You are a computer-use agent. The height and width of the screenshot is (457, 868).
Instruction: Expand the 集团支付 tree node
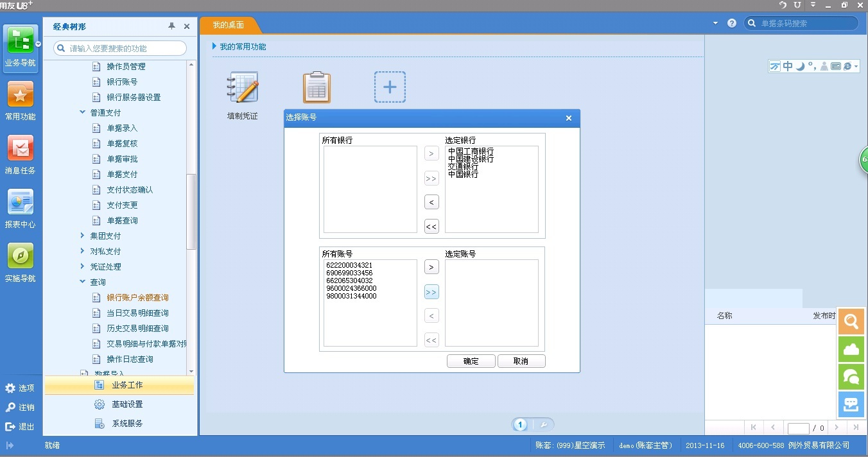pyautogui.click(x=82, y=236)
